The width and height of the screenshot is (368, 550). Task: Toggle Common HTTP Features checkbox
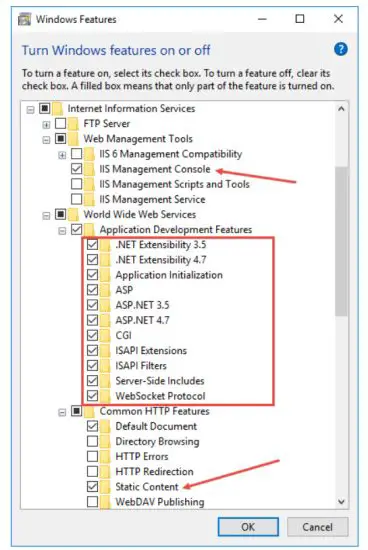coord(76,411)
